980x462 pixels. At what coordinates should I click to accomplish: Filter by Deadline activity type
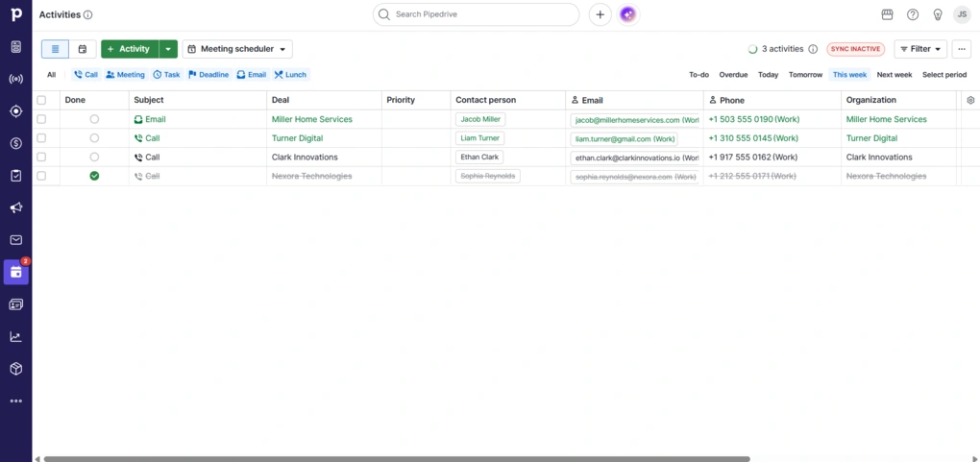pos(208,74)
